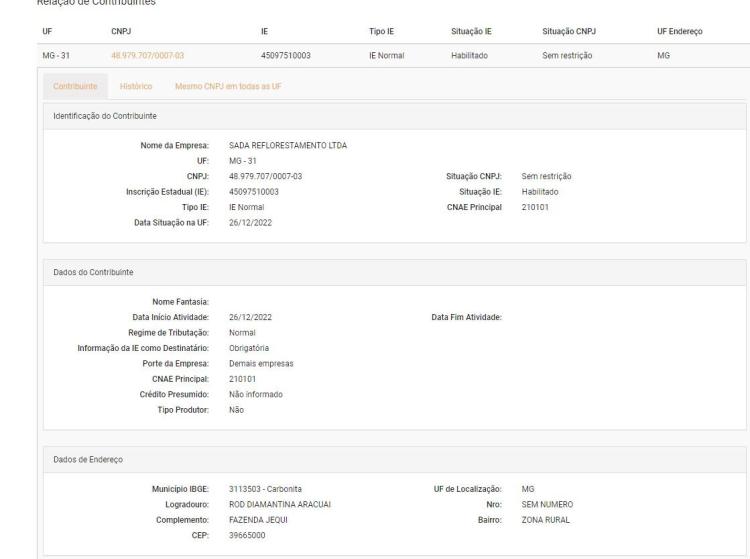This screenshot has width=750, height=559.
Task: Click the UF column header
Action: (47, 32)
